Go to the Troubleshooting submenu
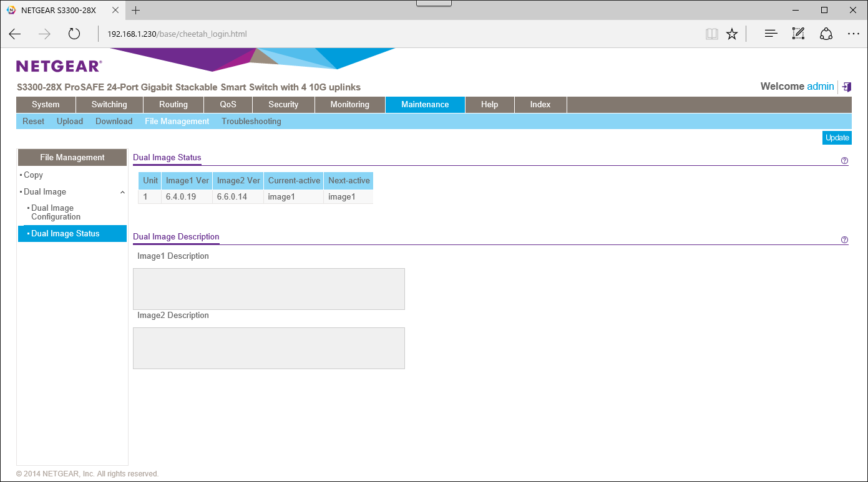 click(x=251, y=122)
